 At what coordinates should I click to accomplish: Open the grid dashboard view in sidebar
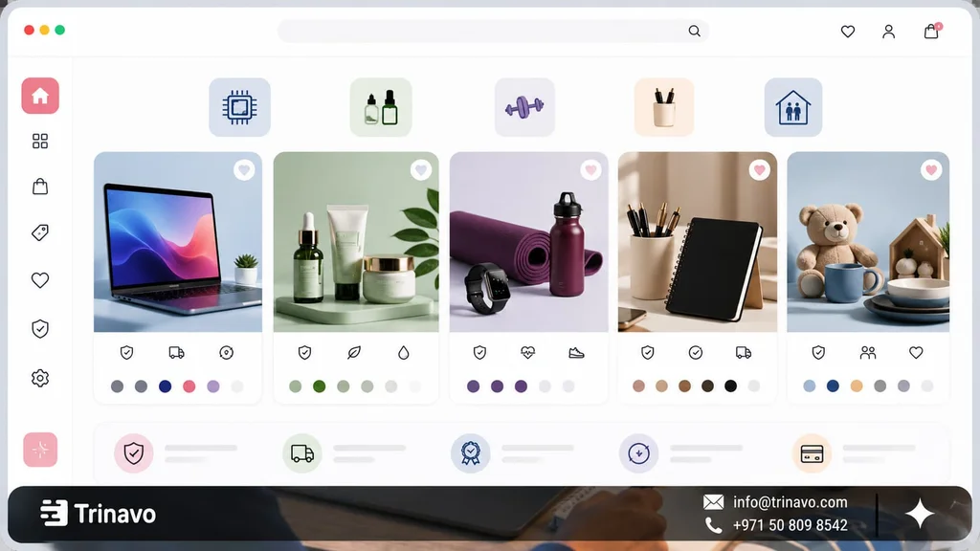point(40,142)
